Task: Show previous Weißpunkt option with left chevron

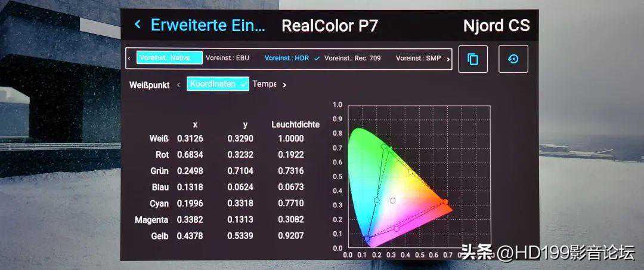Action: [x=178, y=85]
